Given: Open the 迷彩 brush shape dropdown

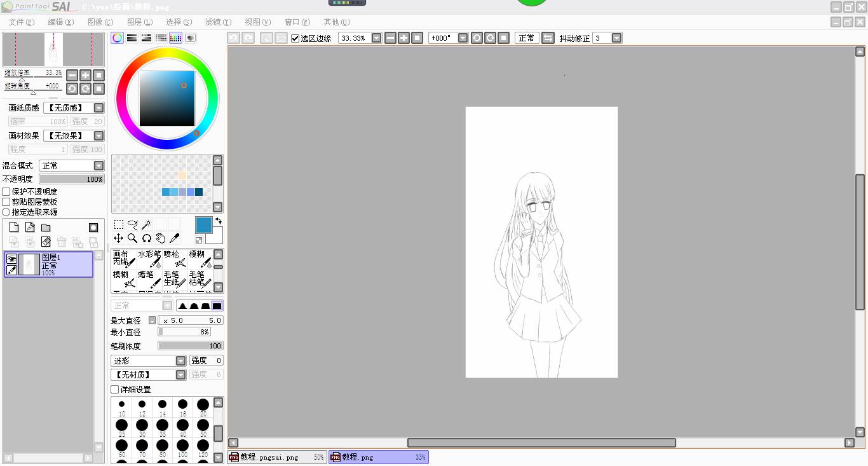Looking at the screenshot, I should tap(181, 360).
